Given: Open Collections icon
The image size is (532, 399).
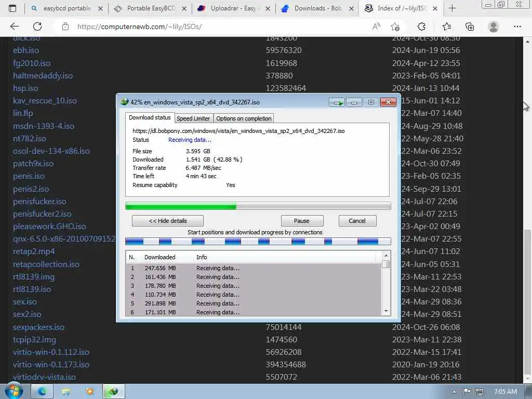Looking at the screenshot, I should coord(470,26).
